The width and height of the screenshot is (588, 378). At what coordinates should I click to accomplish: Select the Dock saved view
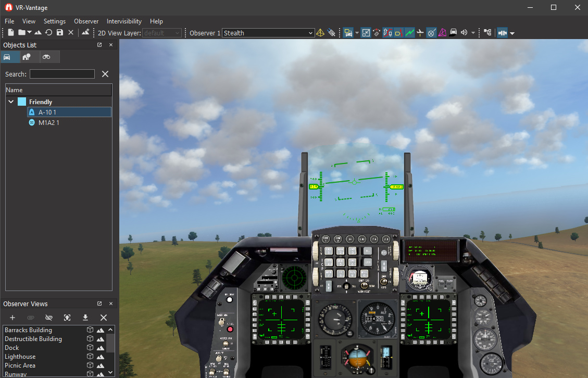(12, 348)
